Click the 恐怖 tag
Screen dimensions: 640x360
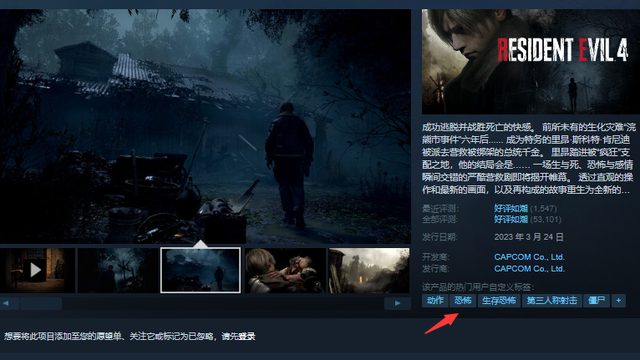pyautogui.click(x=463, y=301)
